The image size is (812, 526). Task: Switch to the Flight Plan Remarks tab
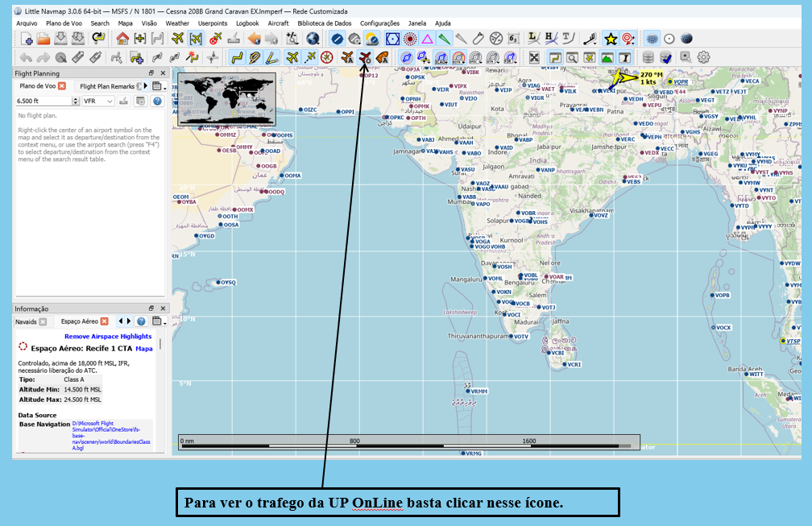coord(107,86)
